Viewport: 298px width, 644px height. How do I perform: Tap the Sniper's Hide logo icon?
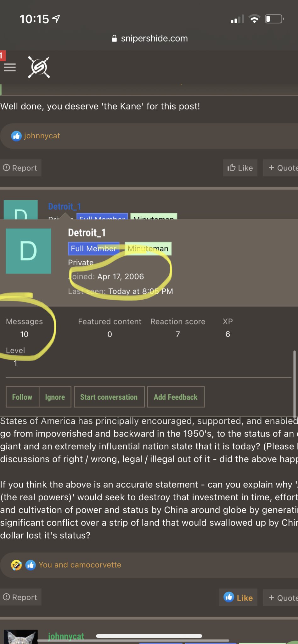point(39,67)
